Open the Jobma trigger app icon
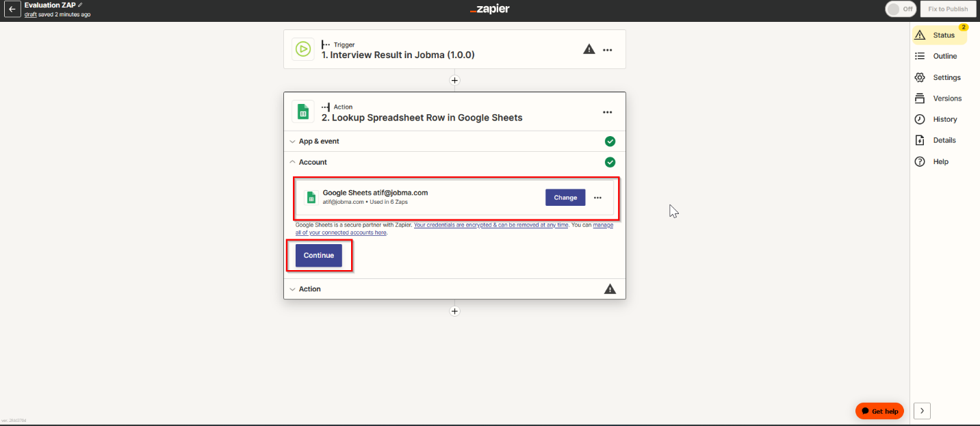The height and width of the screenshot is (426, 980). (x=302, y=49)
